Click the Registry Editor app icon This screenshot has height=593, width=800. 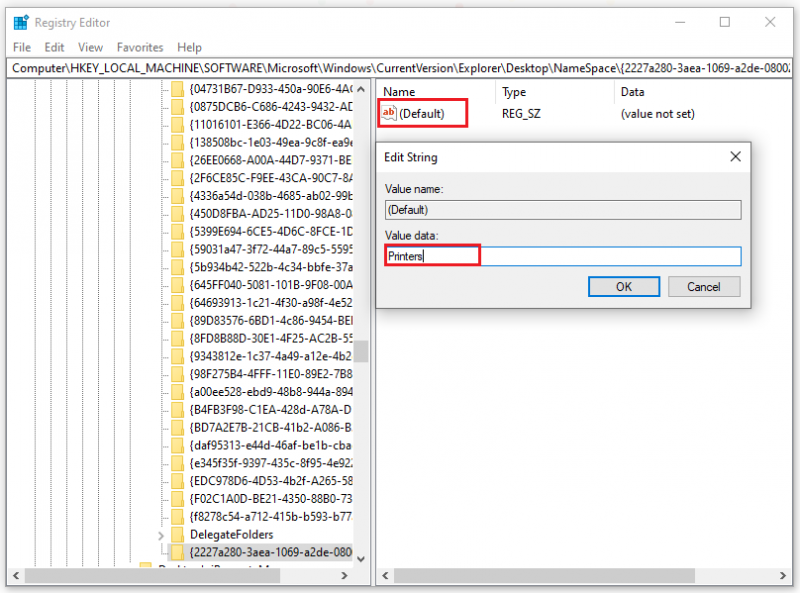tap(21, 22)
